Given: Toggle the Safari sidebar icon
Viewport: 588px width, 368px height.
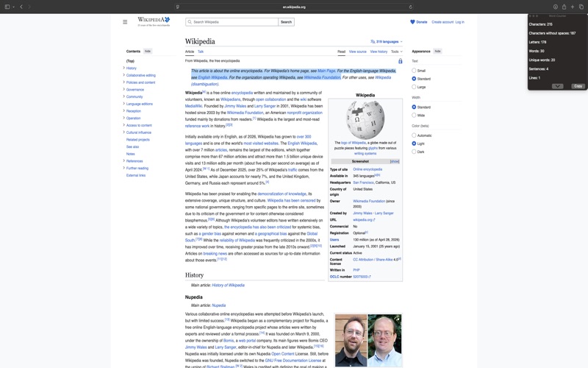Looking at the screenshot, I should [7, 7].
